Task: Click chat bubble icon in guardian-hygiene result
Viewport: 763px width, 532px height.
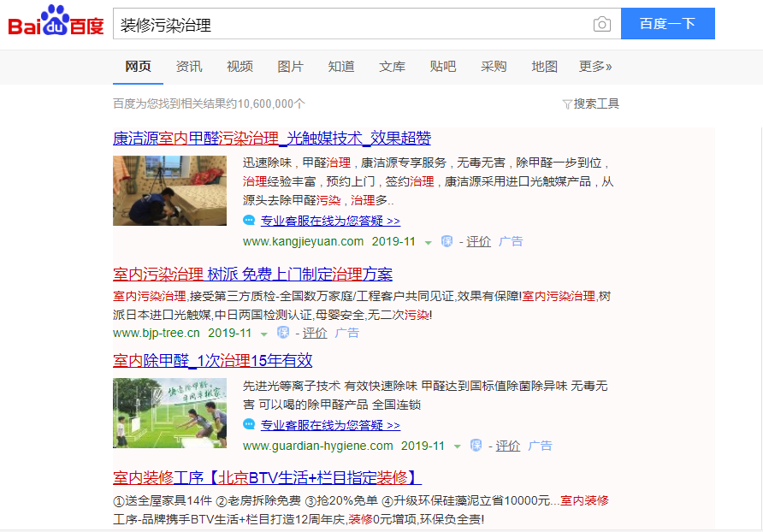Action: click(249, 425)
